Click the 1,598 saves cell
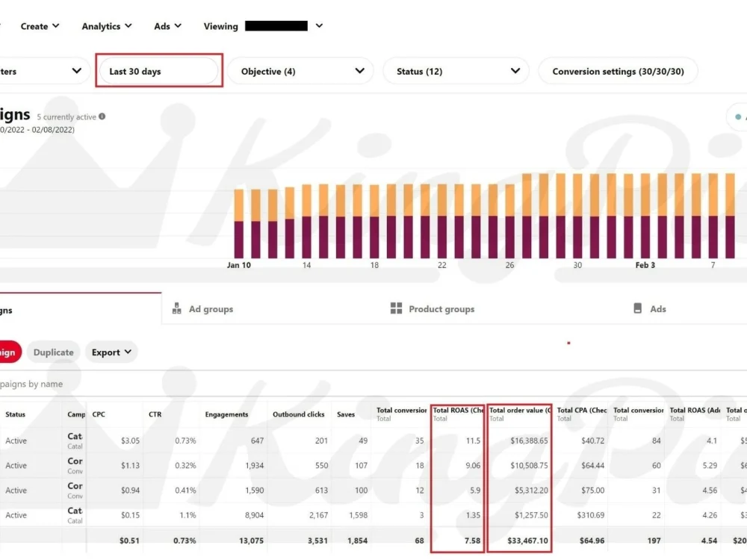Viewport: 747px width, 560px height. click(x=358, y=515)
